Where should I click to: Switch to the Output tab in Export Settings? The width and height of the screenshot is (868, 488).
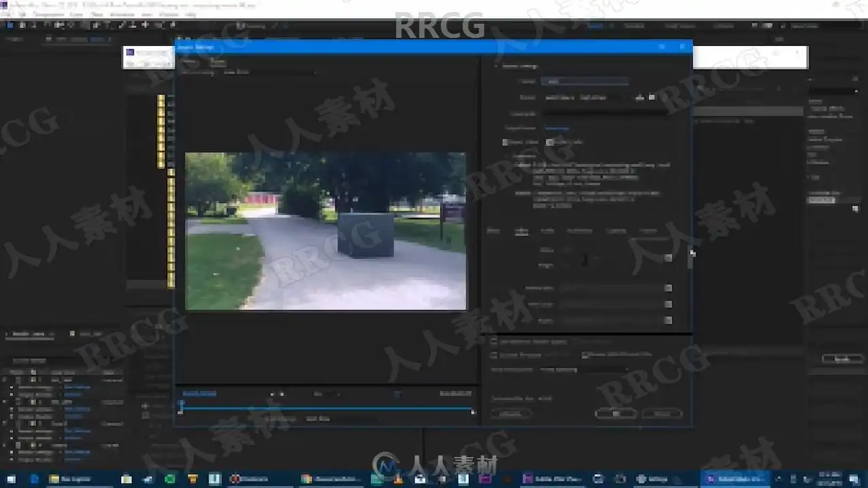pyautogui.click(x=217, y=62)
